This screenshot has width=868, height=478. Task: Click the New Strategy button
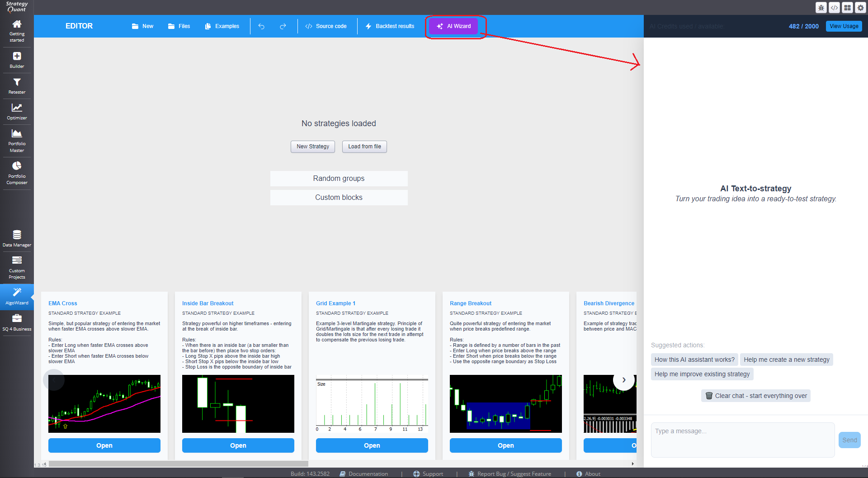[312, 147]
